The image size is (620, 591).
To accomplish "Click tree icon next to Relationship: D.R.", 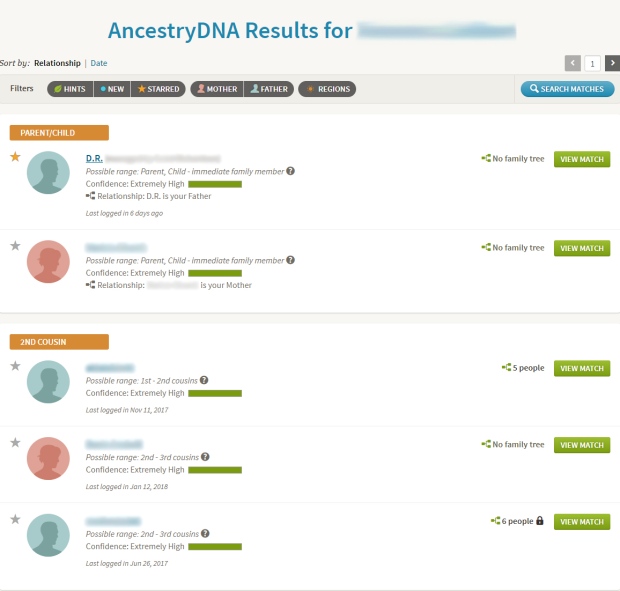I will click(x=91, y=196).
